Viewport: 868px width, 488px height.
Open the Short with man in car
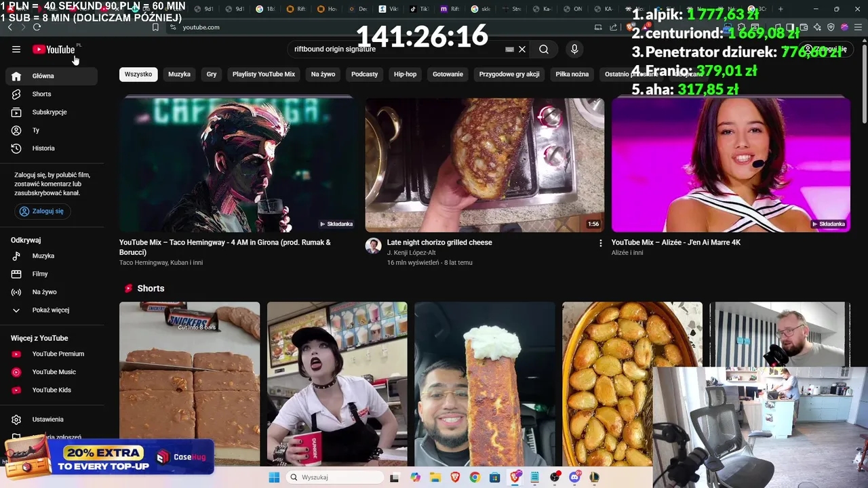485,384
